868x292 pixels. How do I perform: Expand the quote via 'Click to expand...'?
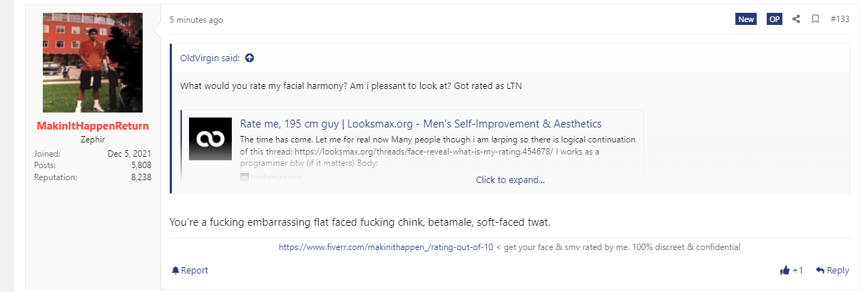click(510, 179)
